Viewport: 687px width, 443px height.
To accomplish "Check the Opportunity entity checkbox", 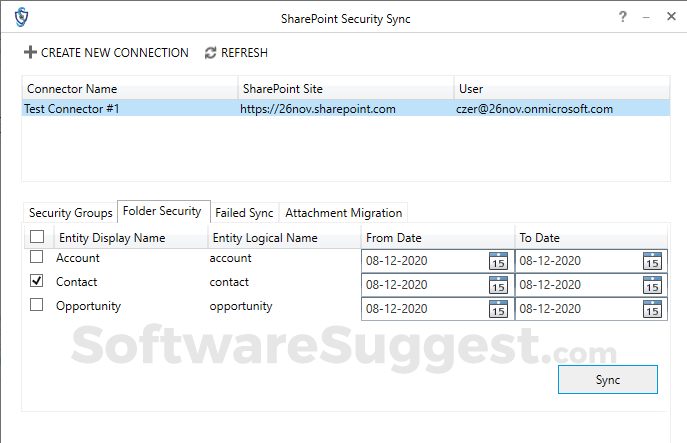I will [37, 305].
